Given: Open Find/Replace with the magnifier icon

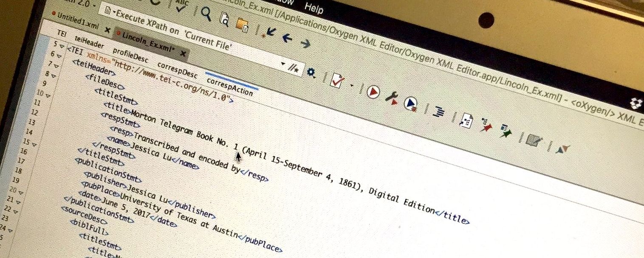Looking at the screenshot, I should coord(206,14).
